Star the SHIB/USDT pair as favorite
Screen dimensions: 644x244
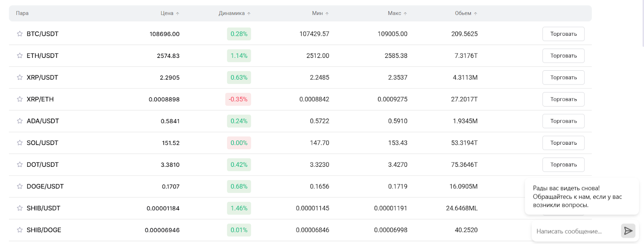[x=20, y=208]
